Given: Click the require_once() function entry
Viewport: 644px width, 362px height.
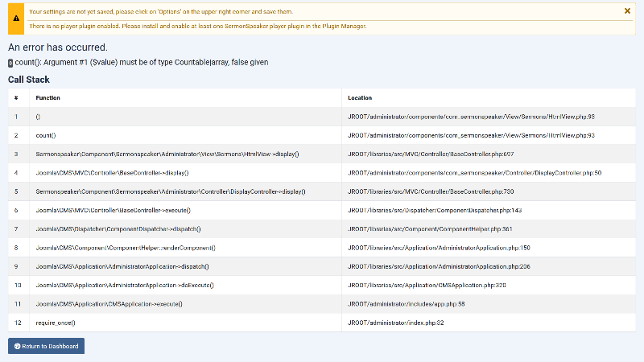Looking at the screenshot, I should pyautogui.click(x=56, y=323).
